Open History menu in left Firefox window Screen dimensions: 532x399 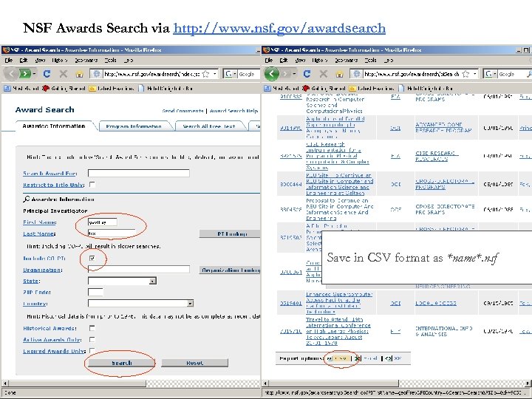(x=60, y=60)
